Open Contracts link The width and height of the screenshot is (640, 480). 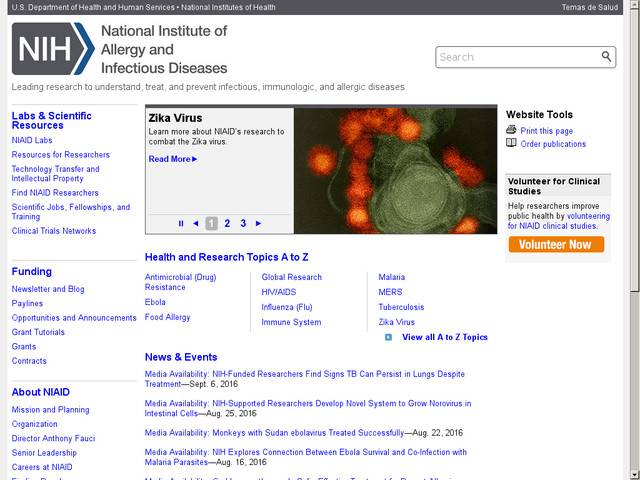click(29, 361)
